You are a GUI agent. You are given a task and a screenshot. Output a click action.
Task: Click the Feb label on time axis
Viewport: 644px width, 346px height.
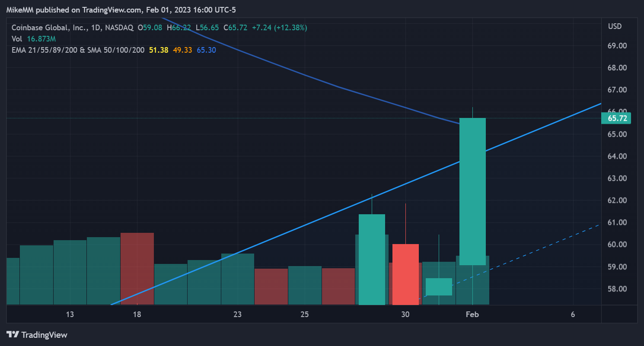[x=472, y=314]
